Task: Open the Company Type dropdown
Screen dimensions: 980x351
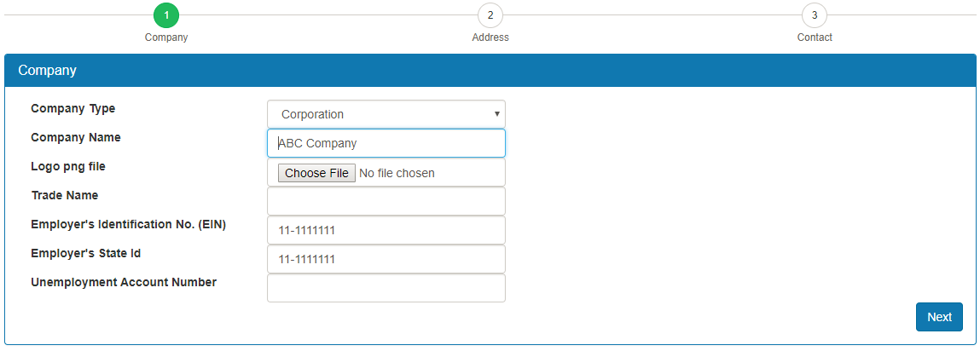Action: [386, 114]
